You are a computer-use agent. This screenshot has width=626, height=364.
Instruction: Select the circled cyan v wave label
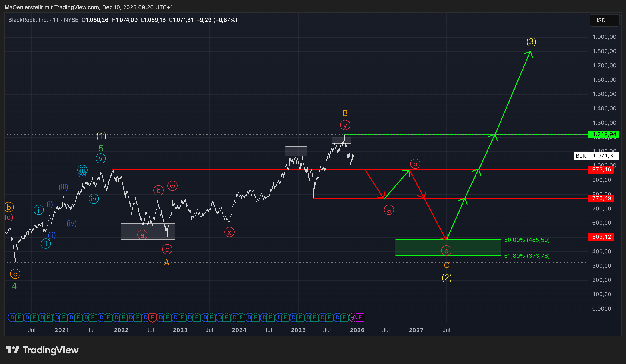(101, 159)
